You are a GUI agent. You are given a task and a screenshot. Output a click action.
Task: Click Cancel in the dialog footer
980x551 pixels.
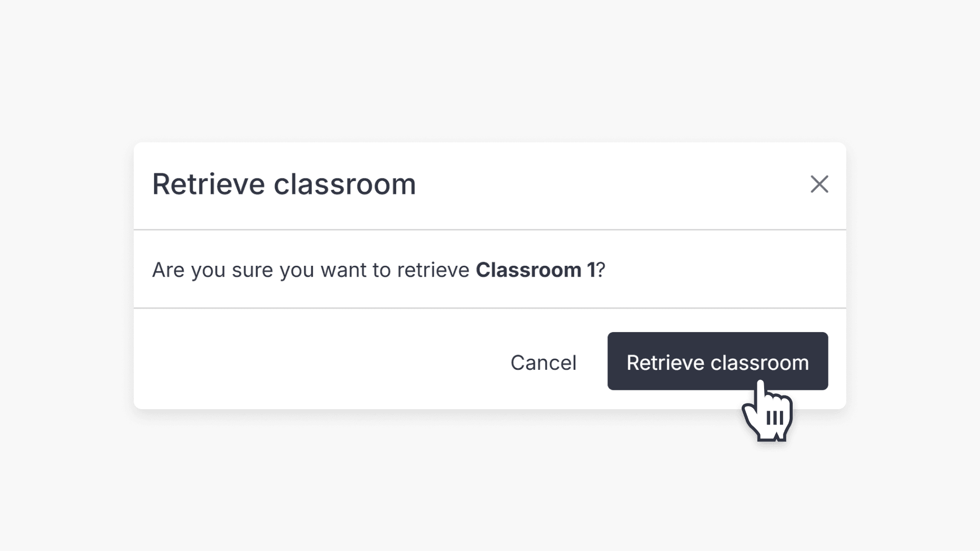pos(543,362)
